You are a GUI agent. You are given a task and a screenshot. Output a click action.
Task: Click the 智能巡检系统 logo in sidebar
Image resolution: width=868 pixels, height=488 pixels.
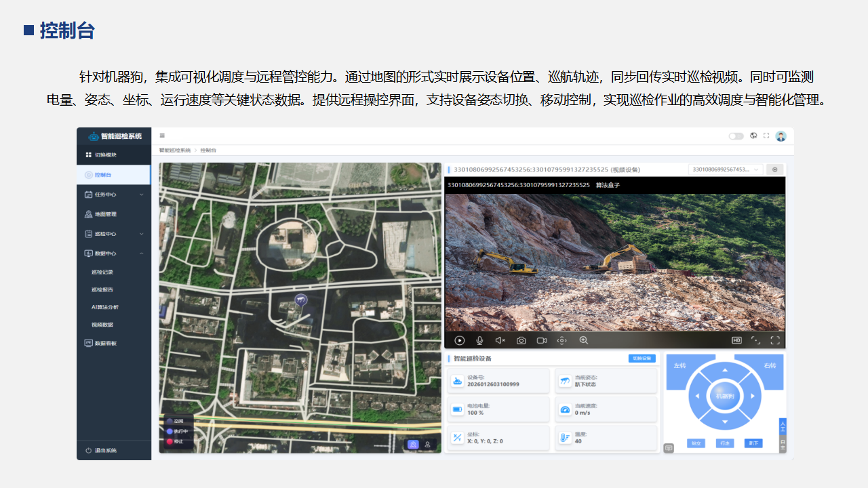115,136
